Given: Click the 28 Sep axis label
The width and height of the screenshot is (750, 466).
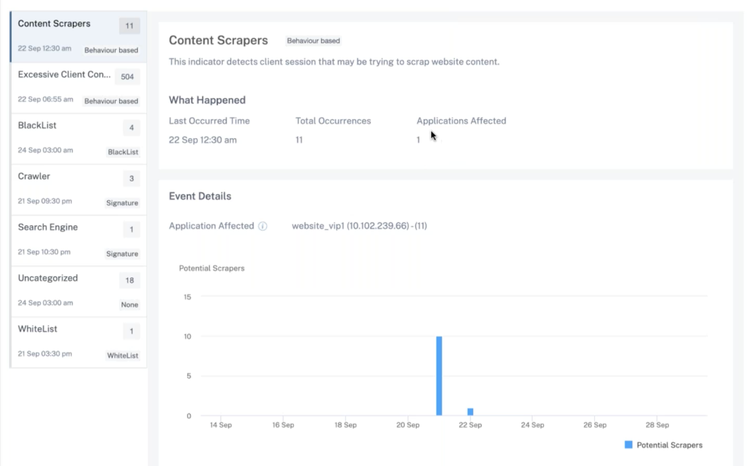Looking at the screenshot, I should click(657, 425).
